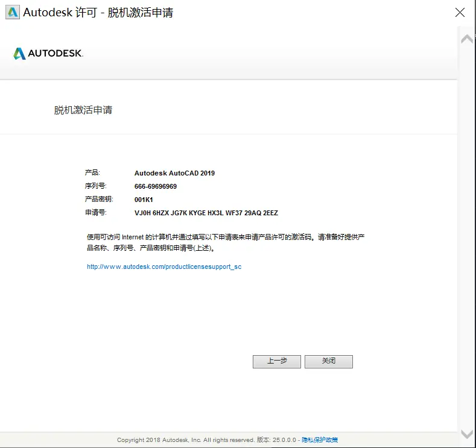Click the window title Autodesk 许可

pos(98,13)
